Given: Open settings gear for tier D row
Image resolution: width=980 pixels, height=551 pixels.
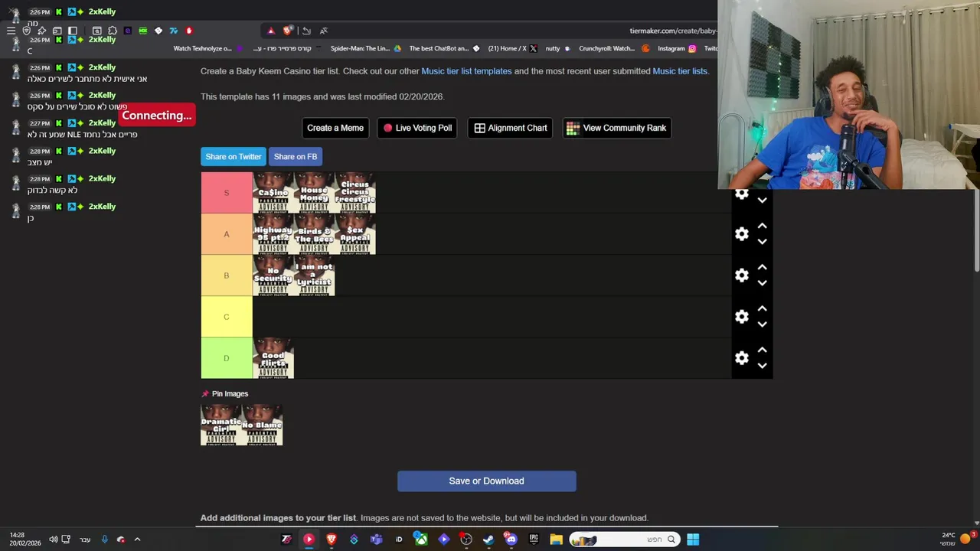Looking at the screenshot, I should click(x=741, y=358).
